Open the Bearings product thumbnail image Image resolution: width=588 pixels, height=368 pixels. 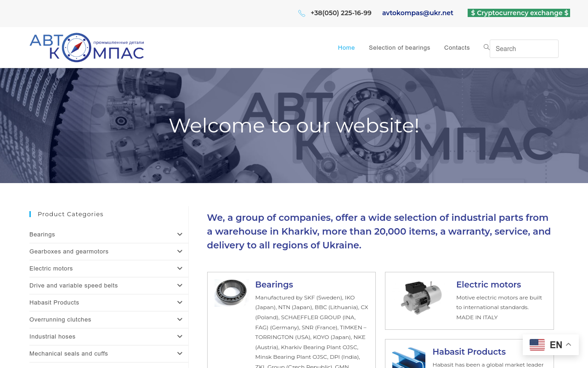(231, 293)
